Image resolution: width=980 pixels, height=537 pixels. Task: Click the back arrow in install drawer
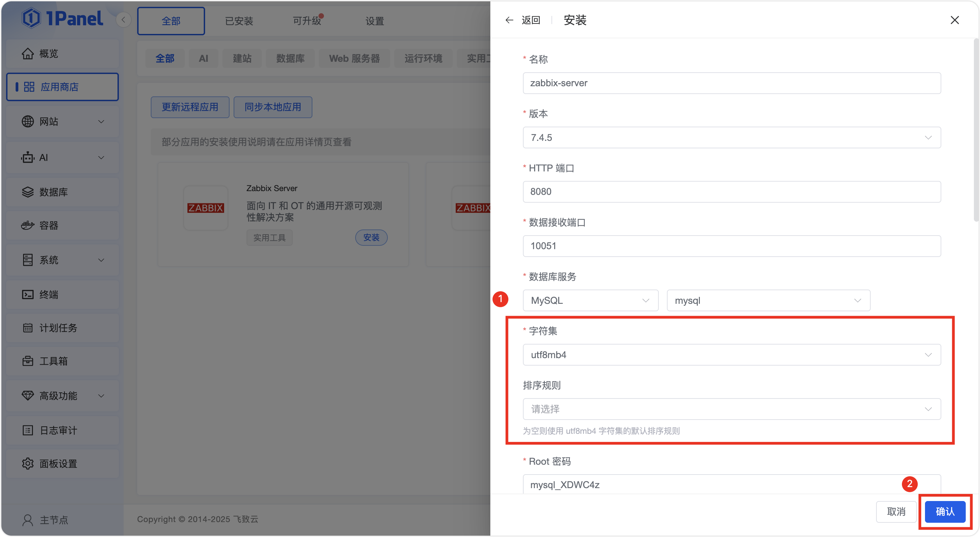click(x=509, y=20)
